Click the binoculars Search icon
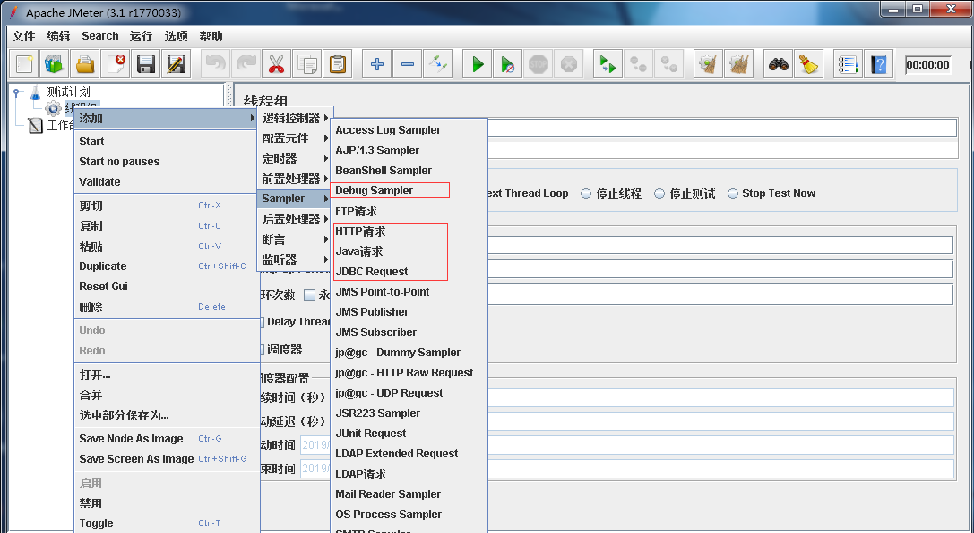Viewport: 974px width, 533px height. click(x=778, y=64)
